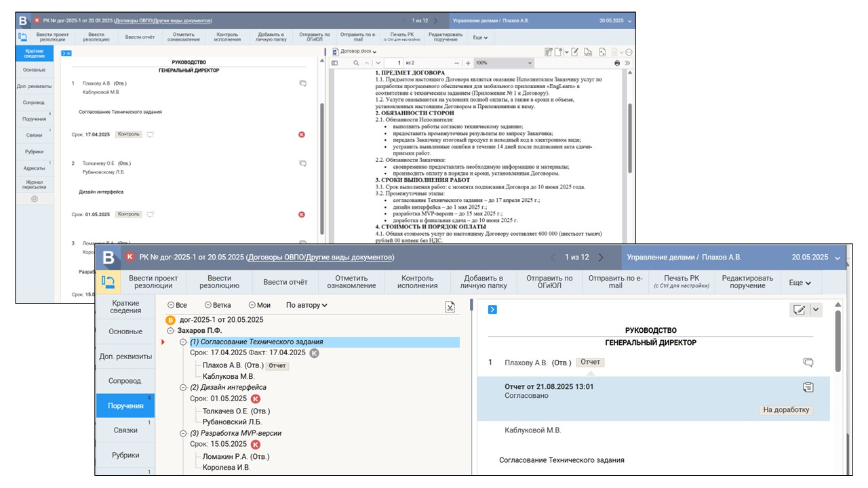The width and height of the screenshot is (868, 488).
Task: Open the По автору dropdown
Action: coord(307,305)
